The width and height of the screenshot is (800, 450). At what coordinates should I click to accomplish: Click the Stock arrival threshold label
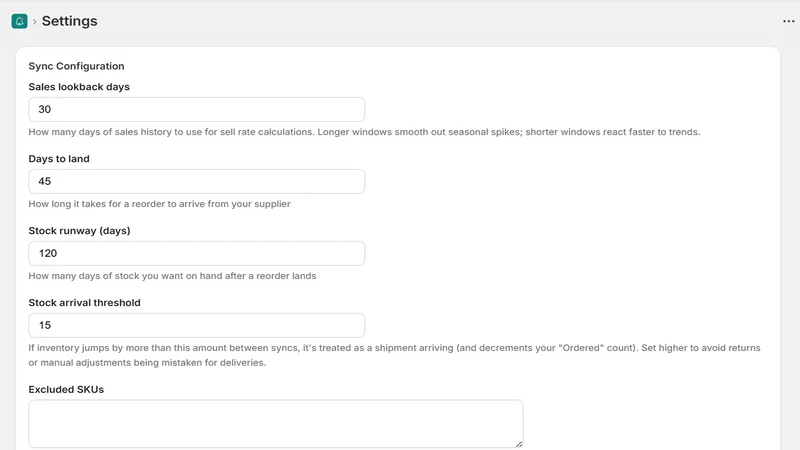click(x=84, y=303)
